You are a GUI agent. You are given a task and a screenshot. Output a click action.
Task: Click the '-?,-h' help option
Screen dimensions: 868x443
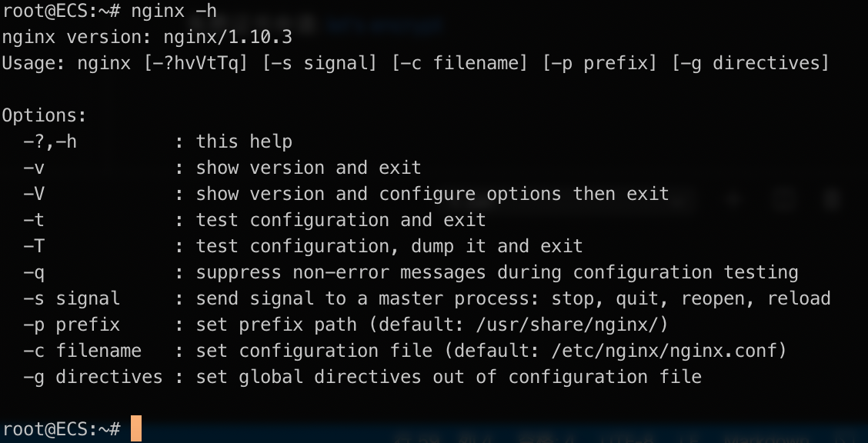[x=50, y=142]
